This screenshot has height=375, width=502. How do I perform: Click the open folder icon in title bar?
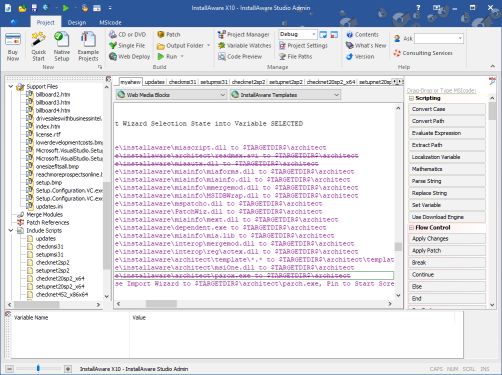[x=22, y=8]
